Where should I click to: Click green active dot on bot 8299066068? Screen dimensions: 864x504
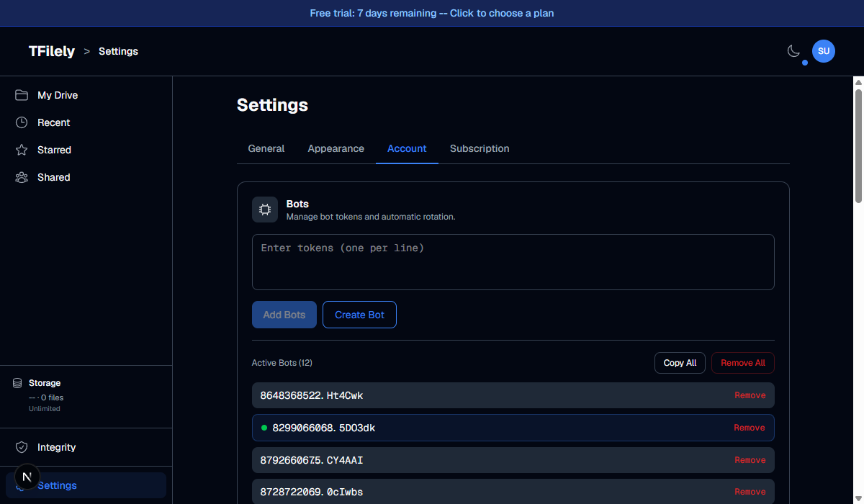(x=264, y=428)
